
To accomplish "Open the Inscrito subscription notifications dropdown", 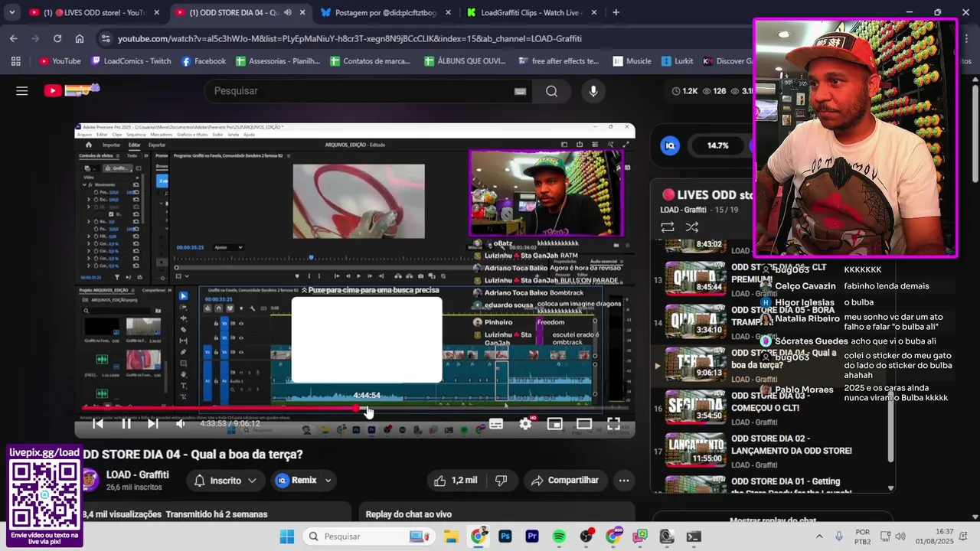I will 226,481.
